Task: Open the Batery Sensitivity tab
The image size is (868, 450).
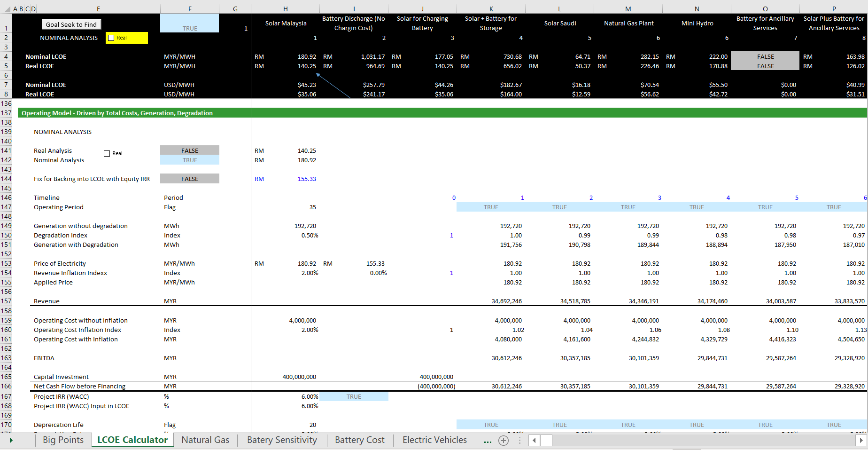Action: click(x=281, y=440)
